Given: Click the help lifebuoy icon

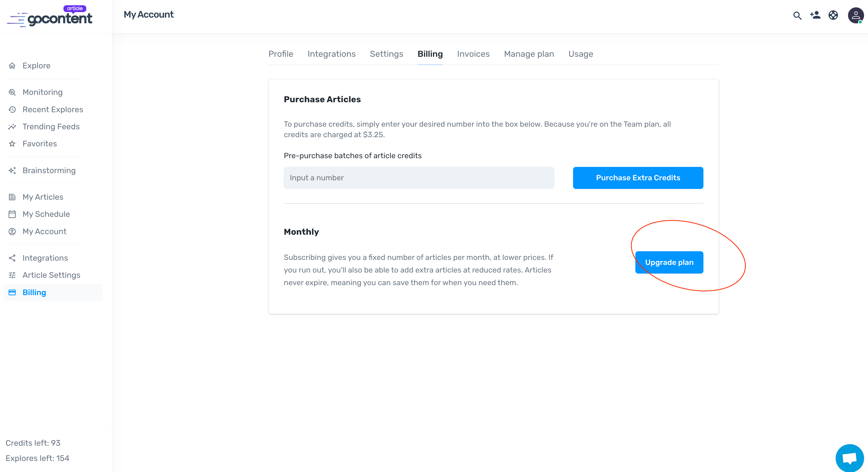Looking at the screenshot, I should coord(833,15).
